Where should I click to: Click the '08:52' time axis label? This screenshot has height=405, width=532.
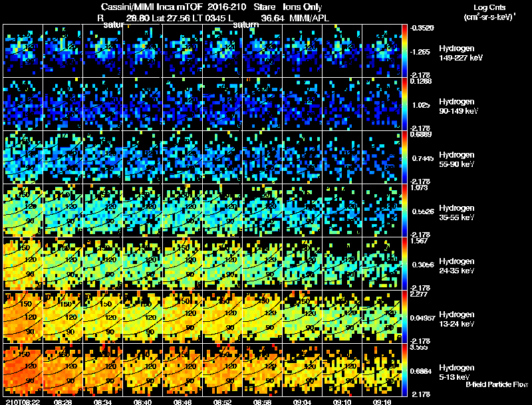pyautogui.click(x=222, y=402)
